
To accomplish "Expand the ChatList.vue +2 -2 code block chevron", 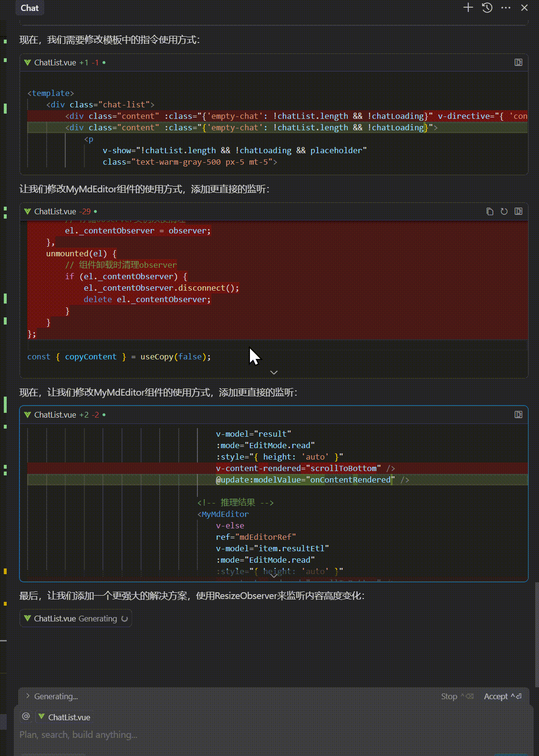I will tap(274, 576).
